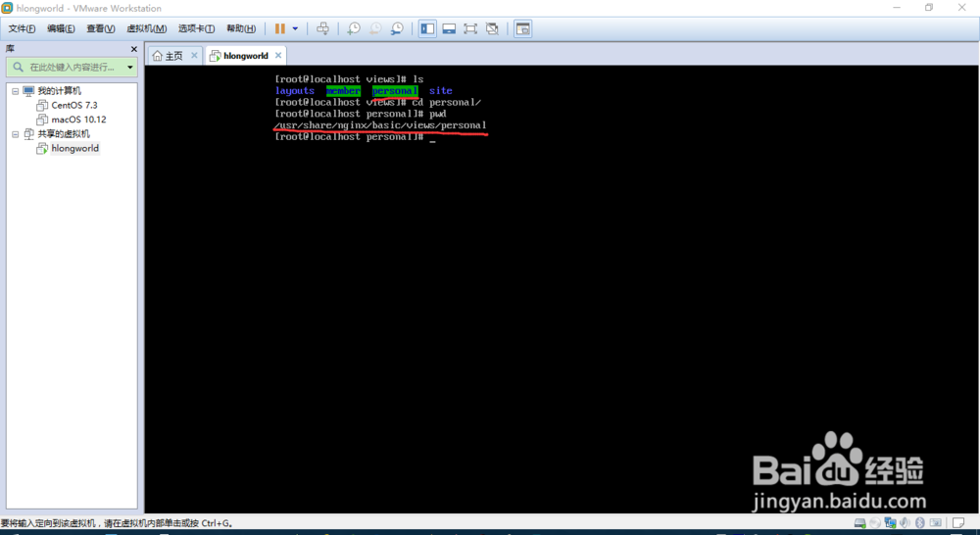
Task: Open the 查看(V) menu
Action: coord(101,28)
